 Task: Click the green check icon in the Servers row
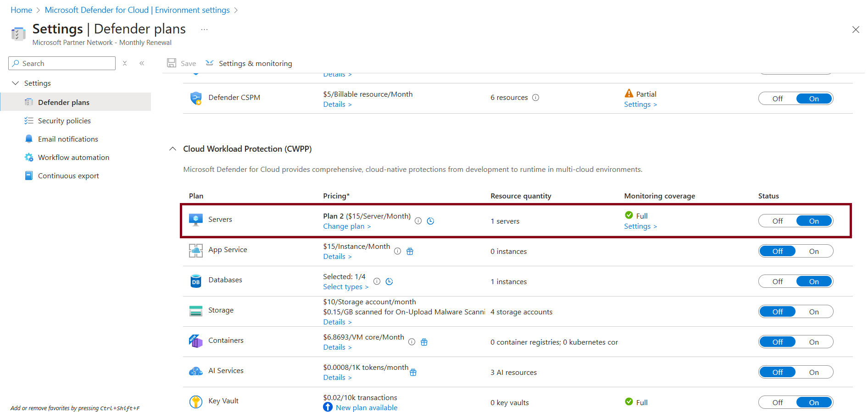tap(629, 215)
